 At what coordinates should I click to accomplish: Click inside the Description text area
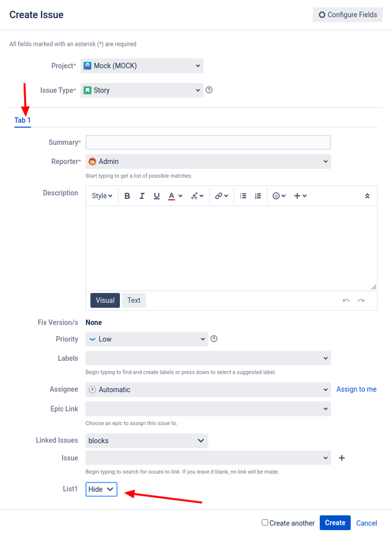click(232, 248)
